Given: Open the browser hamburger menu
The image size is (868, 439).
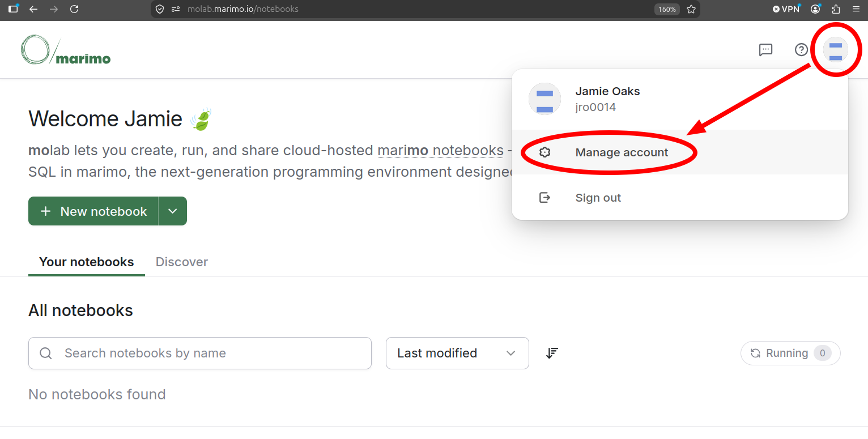Looking at the screenshot, I should coord(856,9).
